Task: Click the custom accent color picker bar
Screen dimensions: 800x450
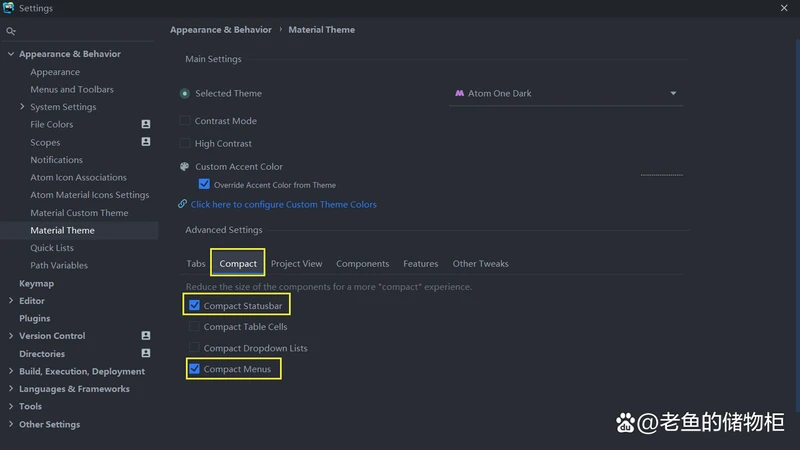Action: pos(662,174)
